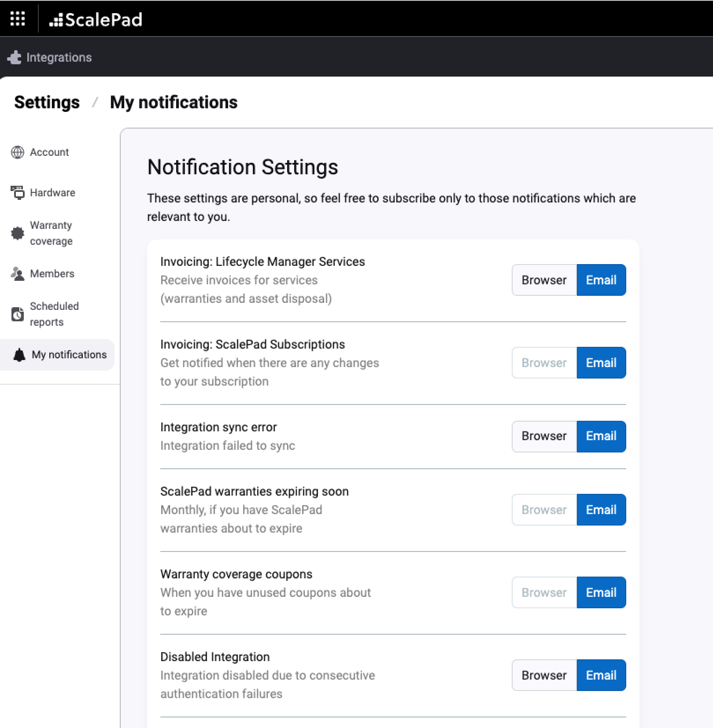Screen dimensions: 713x728
Task: Click the Scheduled reports clock icon
Action: [18, 314]
